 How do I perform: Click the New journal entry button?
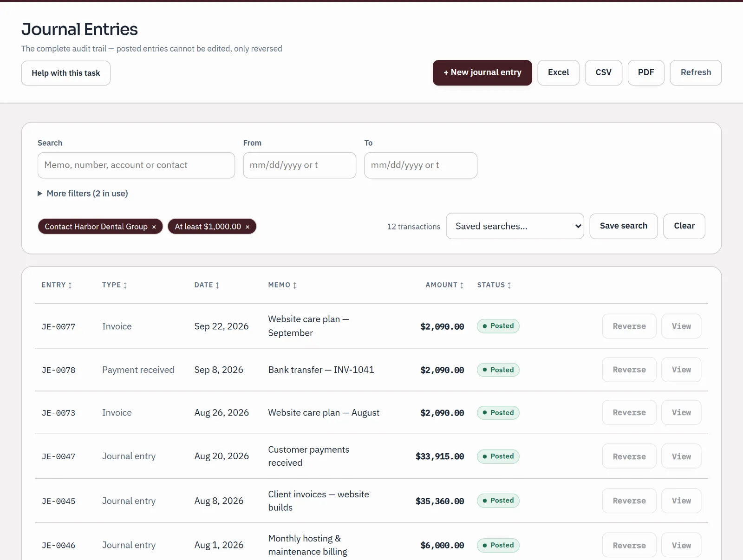[x=482, y=72]
